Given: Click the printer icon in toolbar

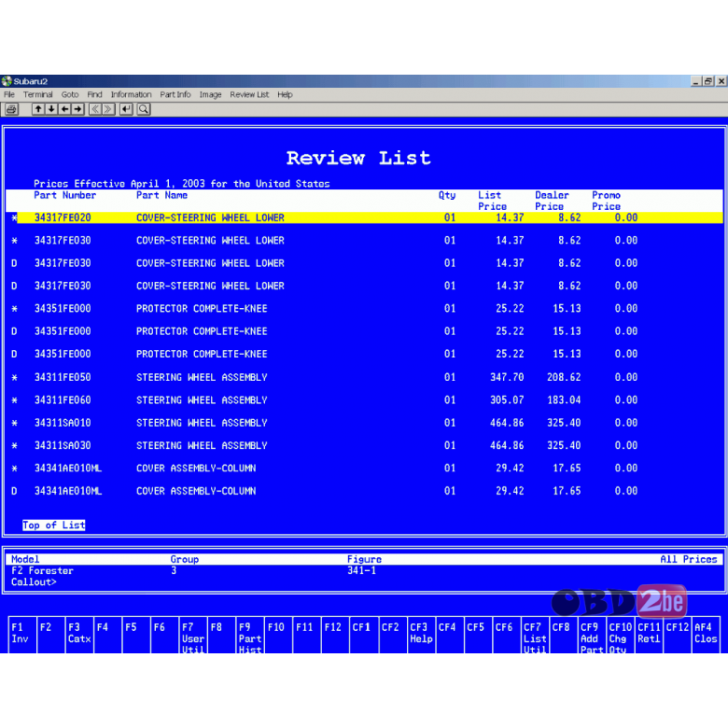Looking at the screenshot, I should pyautogui.click(x=11, y=109).
